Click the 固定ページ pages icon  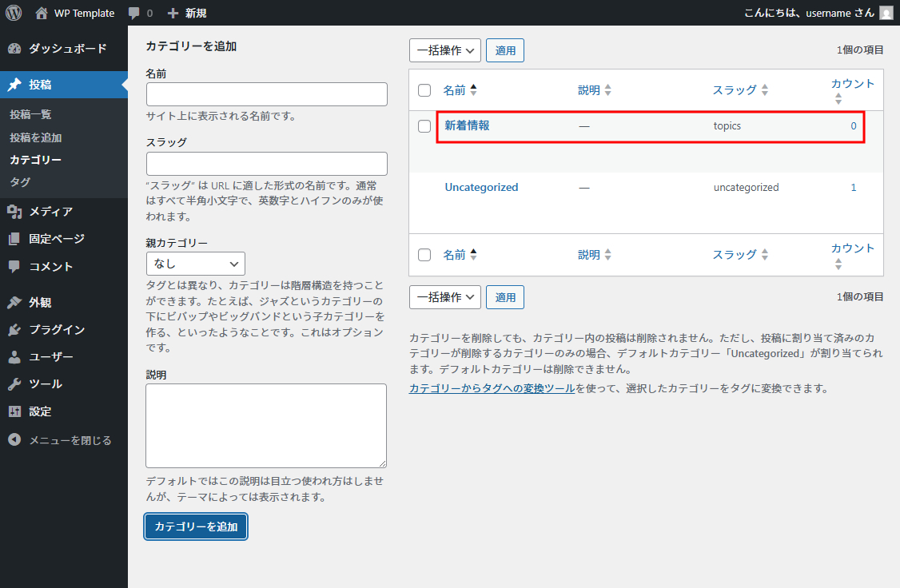tap(14, 239)
